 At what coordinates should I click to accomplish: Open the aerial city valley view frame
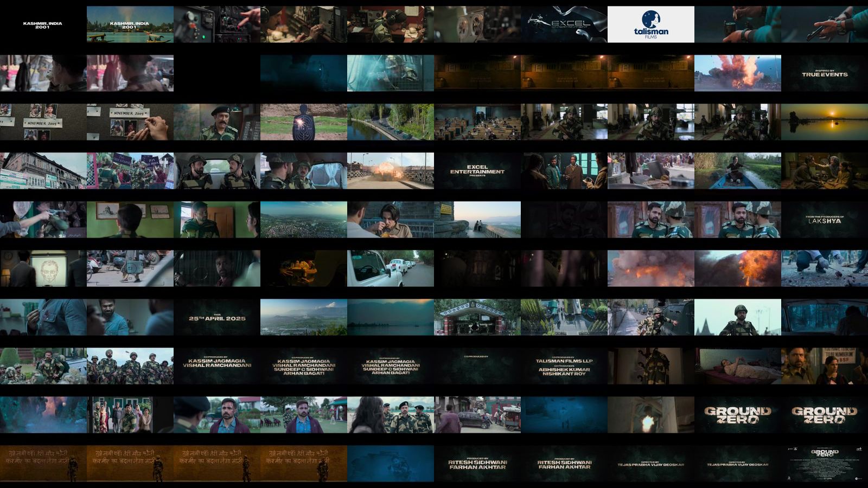(304, 220)
